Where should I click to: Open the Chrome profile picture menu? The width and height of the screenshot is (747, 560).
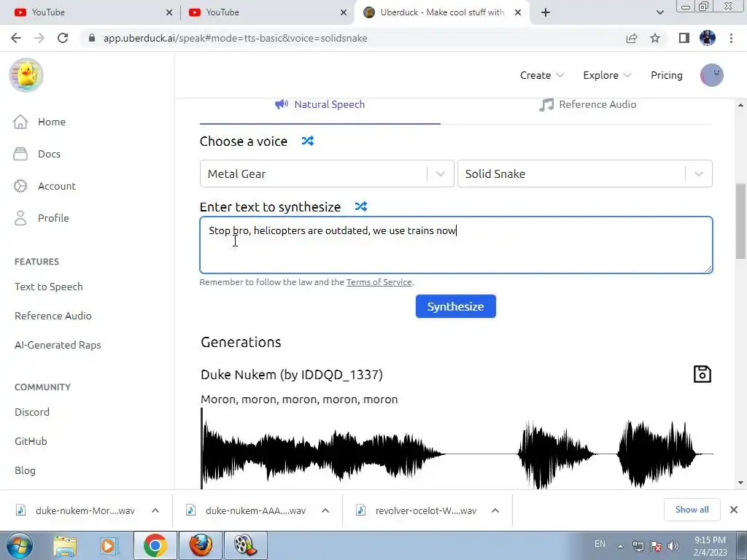pos(708,38)
